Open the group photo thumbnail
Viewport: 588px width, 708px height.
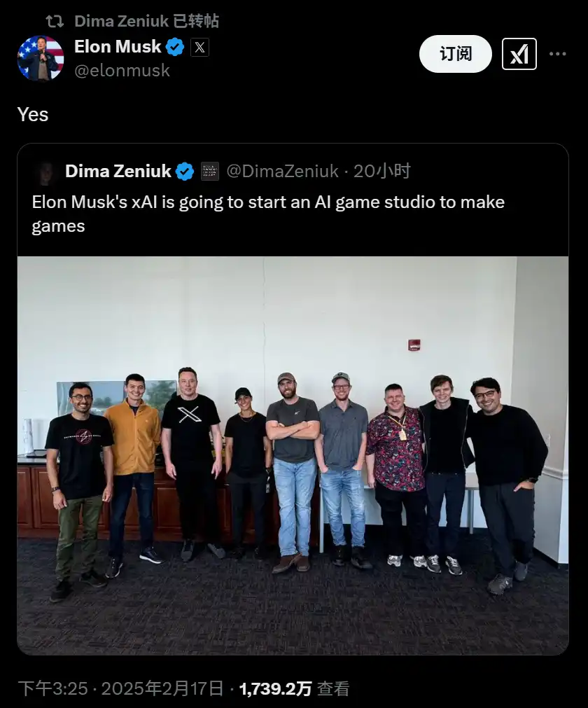293,455
